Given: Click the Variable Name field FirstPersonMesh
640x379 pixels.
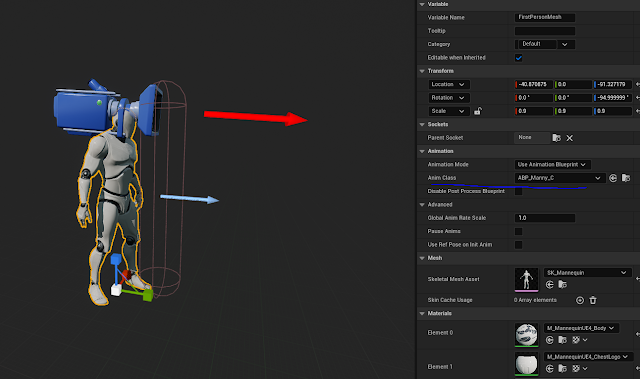Looking at the screenshot, I should [545, 18].
